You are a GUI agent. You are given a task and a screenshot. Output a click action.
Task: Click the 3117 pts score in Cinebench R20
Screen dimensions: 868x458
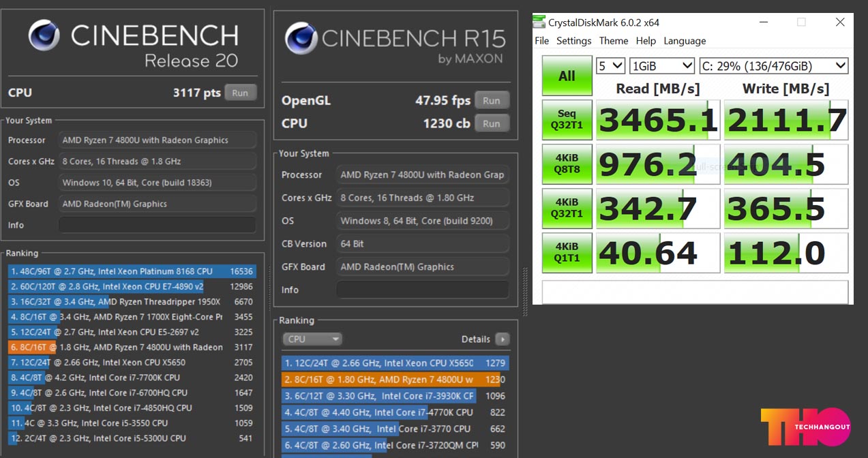pos(196,93)
